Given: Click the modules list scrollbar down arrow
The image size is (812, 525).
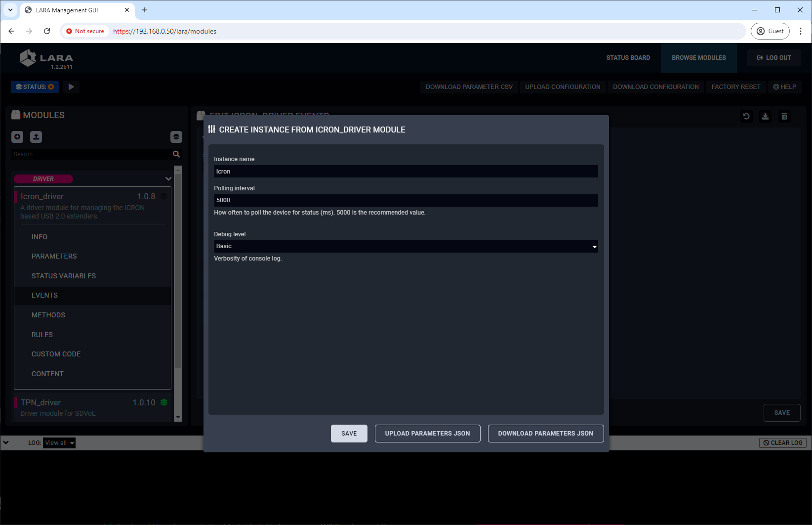Looking at the screenshot, I should [x=178, y=417].
